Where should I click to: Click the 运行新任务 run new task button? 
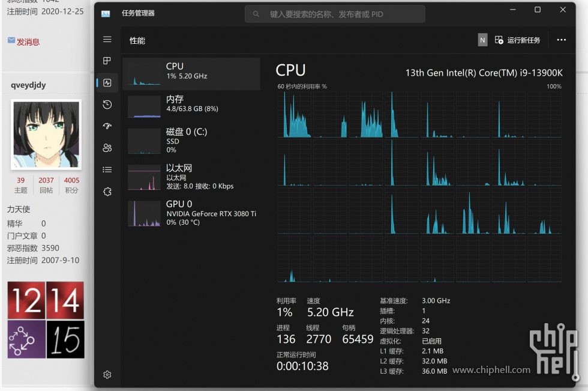click(x=517, y=40)
